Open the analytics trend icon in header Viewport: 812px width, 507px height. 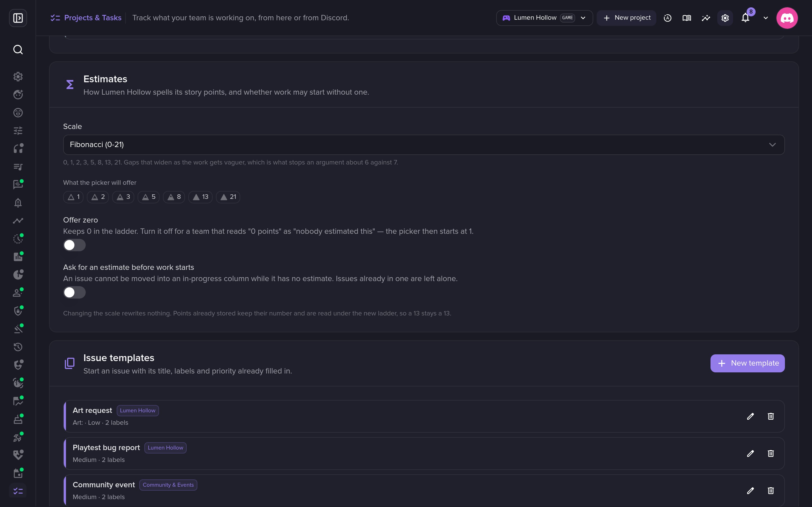[x=706, y=18]
